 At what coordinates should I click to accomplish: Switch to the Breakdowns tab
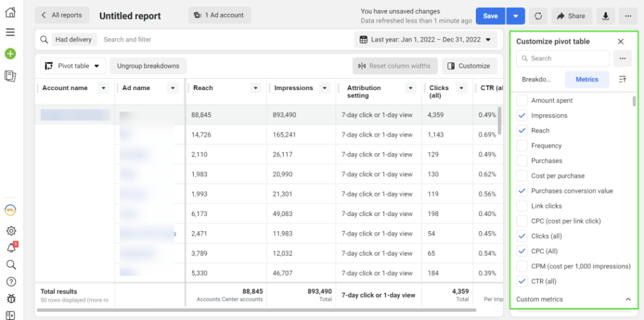click(x=536, y=80)
